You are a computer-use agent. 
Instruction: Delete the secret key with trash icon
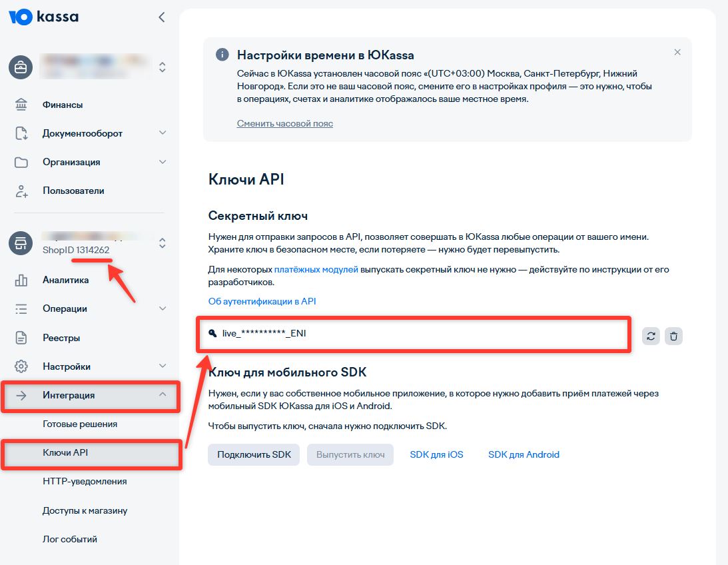pos(673,336)
